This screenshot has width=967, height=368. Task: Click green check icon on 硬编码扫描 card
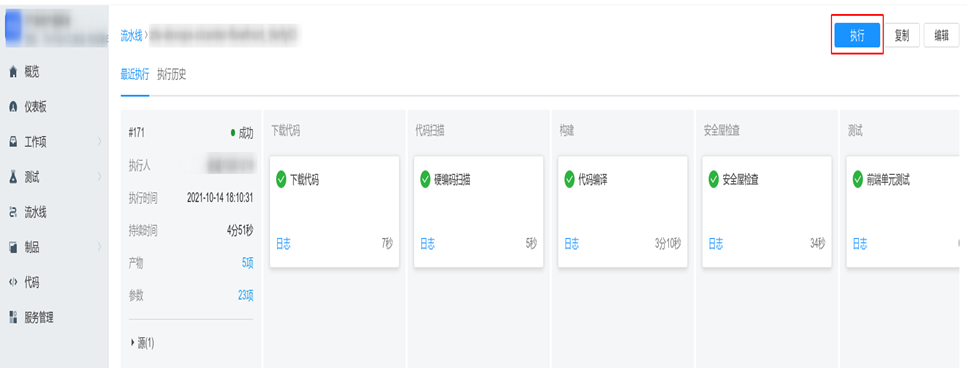tap(426, 180)
